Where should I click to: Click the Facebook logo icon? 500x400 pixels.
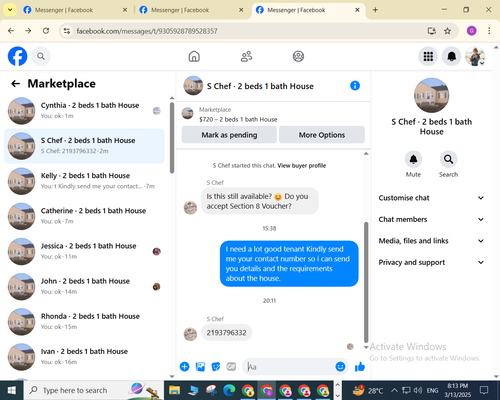coord(17,56)
